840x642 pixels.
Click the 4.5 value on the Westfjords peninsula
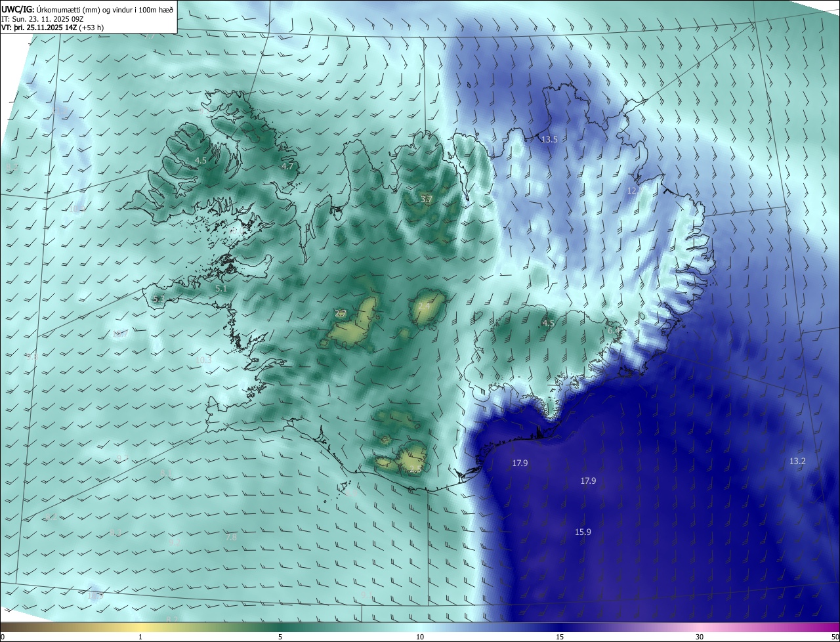(201, 160)
